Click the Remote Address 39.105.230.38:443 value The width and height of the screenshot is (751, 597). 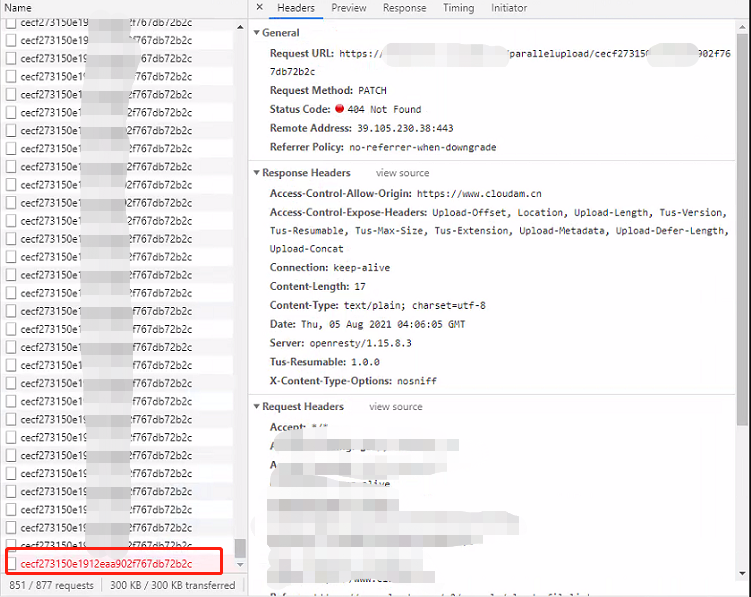[x=405, y=128]
